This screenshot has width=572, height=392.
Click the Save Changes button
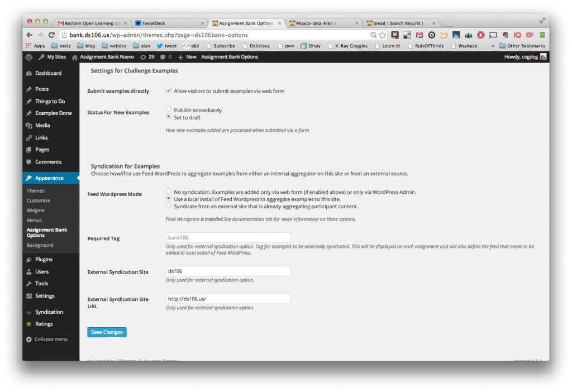coord(107,332)
